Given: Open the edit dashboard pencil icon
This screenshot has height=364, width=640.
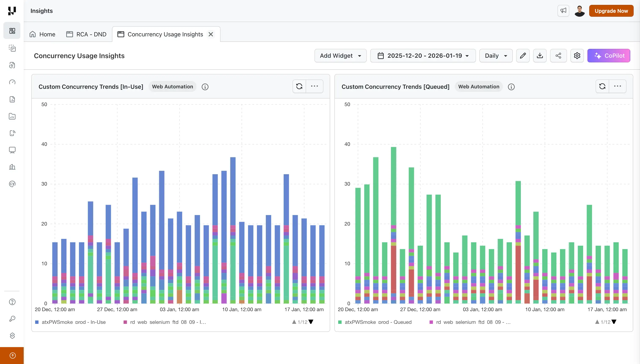Looking at the screenshot, I should point(523,56).
